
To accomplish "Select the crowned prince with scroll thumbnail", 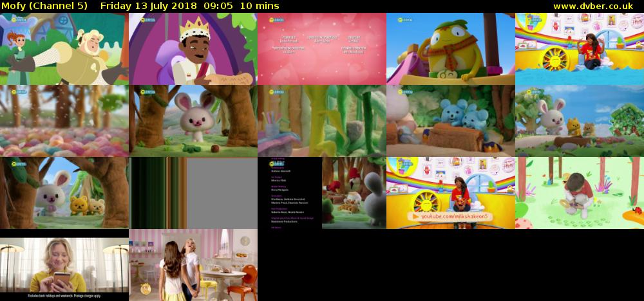I will click(193, 49).
